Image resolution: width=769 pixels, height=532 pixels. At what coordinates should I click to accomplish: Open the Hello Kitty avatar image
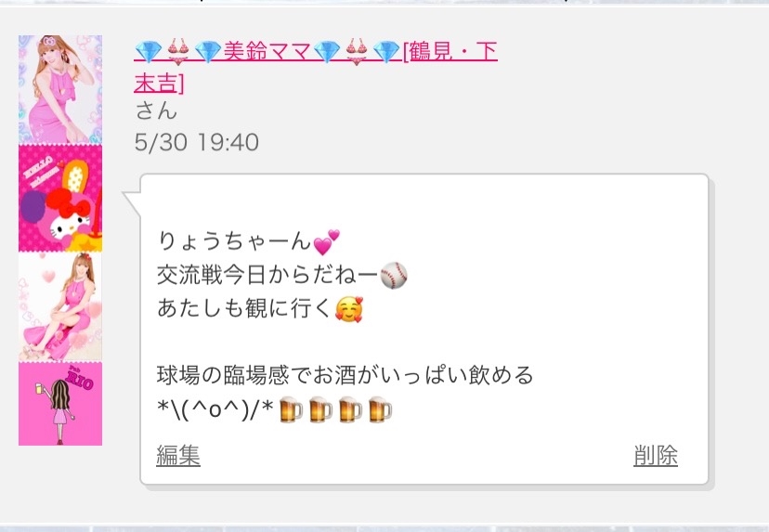point(60,198)
